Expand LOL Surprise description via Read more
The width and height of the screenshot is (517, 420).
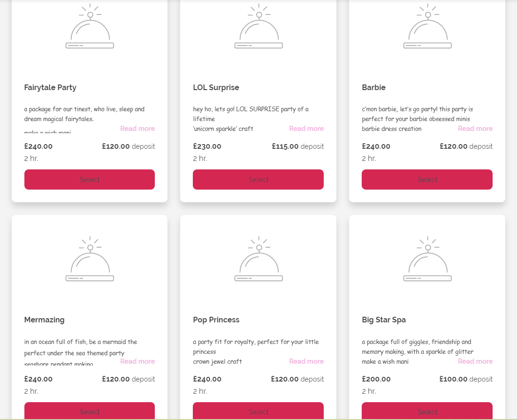pos(306,129)
